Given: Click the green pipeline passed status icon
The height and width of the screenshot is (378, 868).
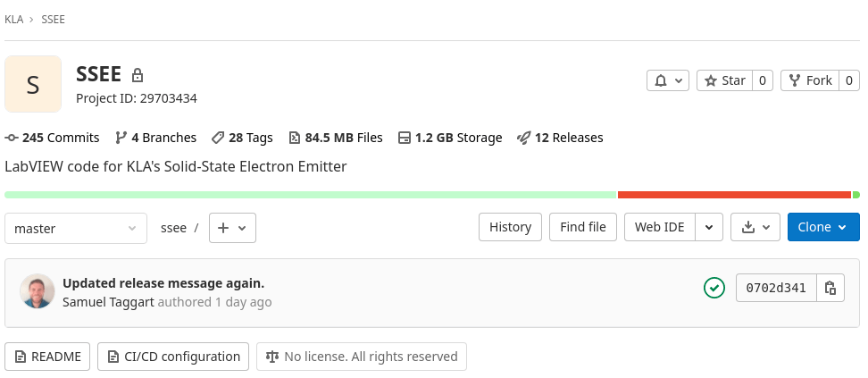Looking at the screenshot, I should pyautogui.click(x=714, y=288).
